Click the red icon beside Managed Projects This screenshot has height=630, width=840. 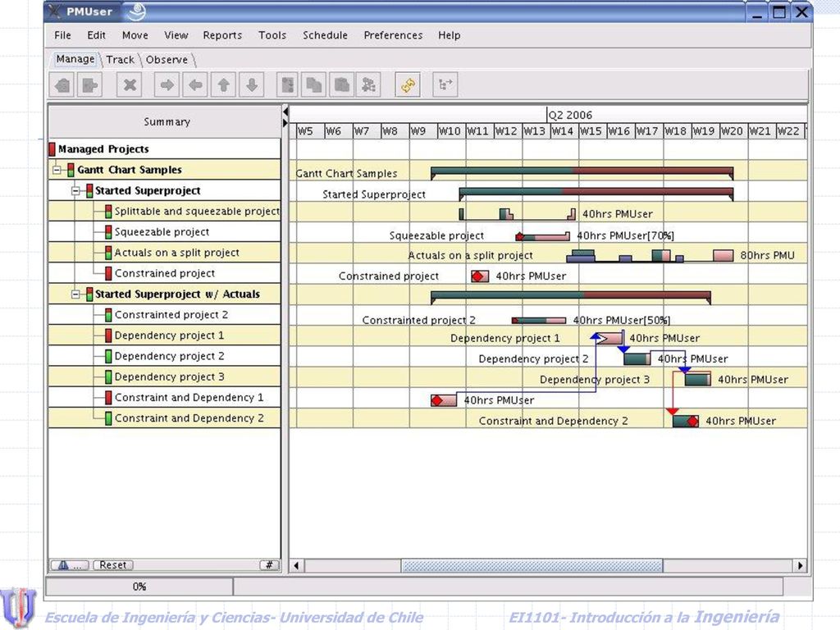(52, 149)
